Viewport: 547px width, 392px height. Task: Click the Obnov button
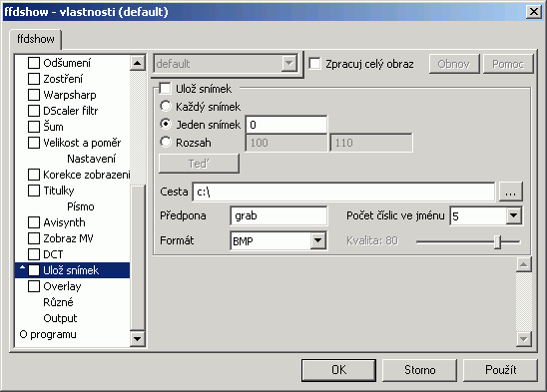coord(454,64)
